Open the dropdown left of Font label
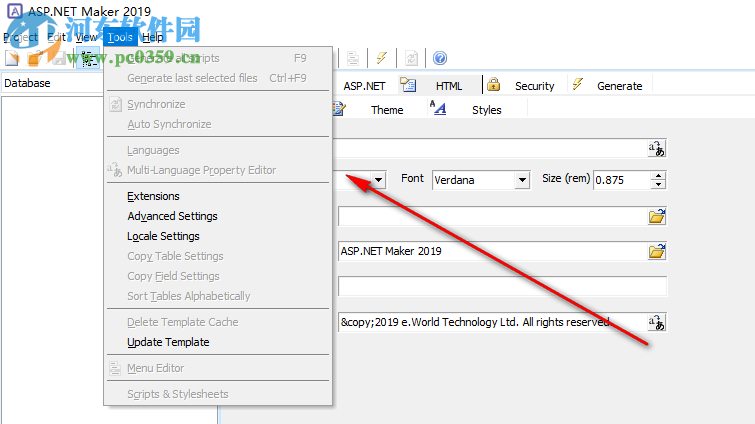This screenshot has width=755, height=424. (379, 180)
